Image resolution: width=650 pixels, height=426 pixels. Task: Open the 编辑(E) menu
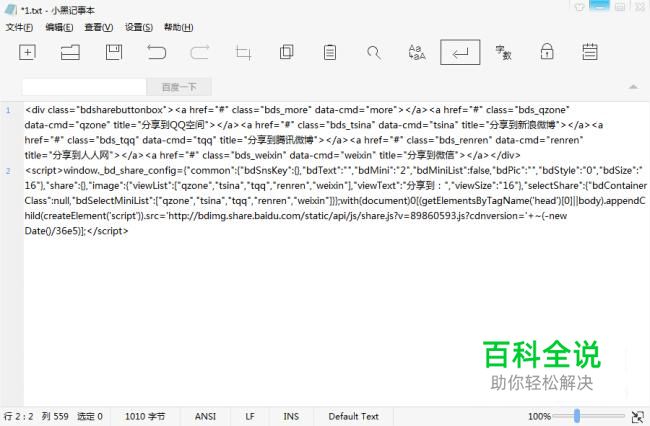(59, 27)
